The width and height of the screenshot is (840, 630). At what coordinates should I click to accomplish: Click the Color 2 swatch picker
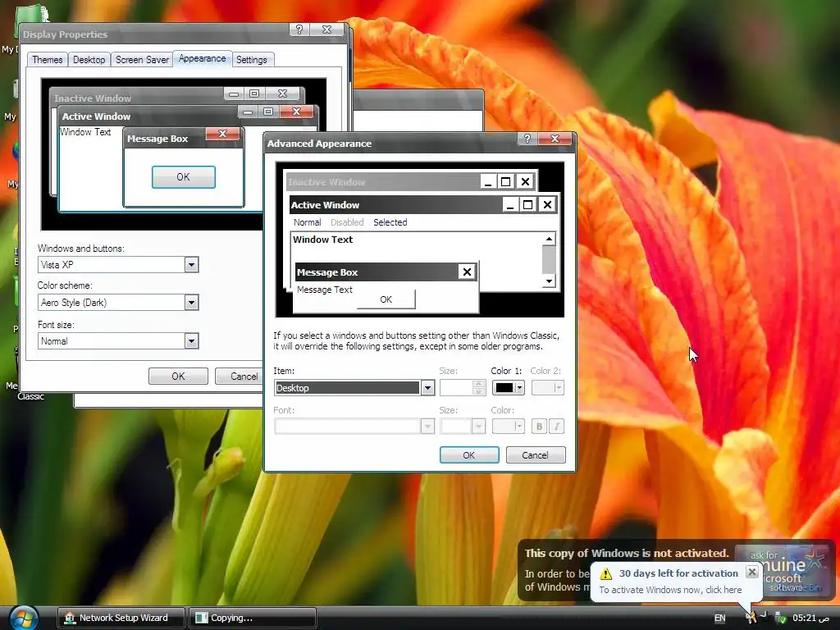pos(547,388)
